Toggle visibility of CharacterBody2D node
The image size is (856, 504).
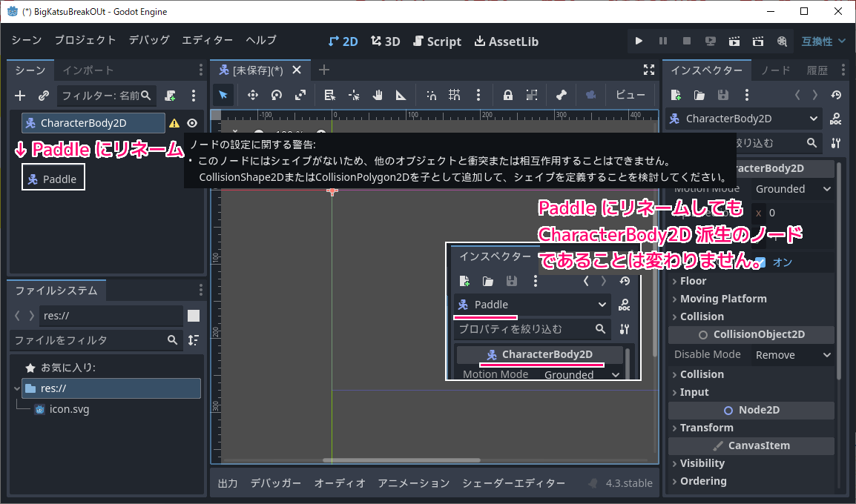(192, 123)
